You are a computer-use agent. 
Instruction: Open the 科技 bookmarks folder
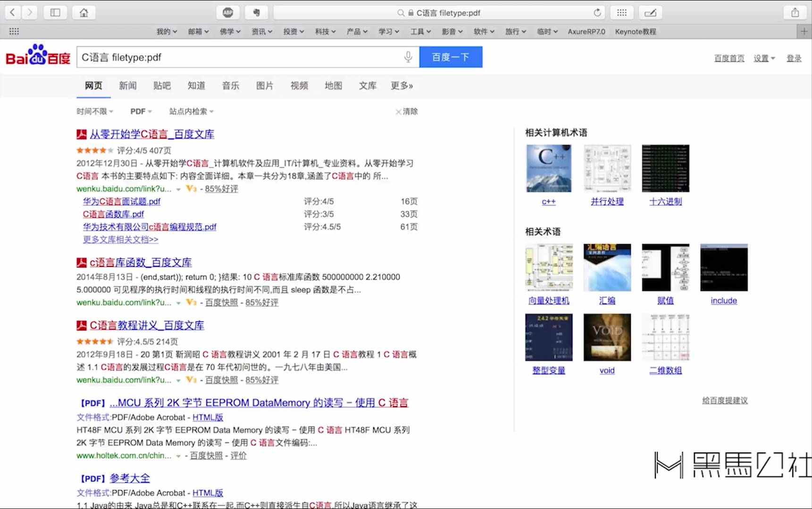[x=325, y=32]
